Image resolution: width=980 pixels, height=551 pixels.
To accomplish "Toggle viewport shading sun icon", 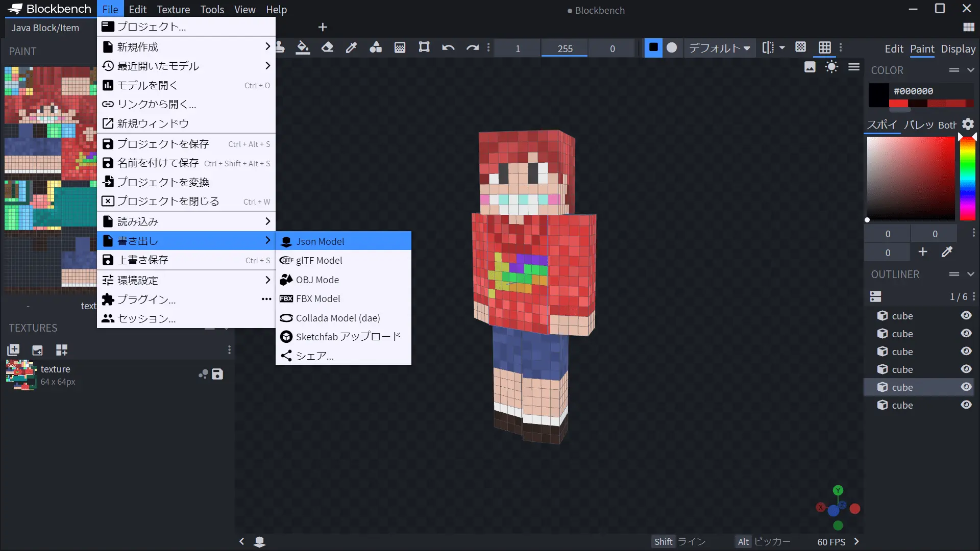I will [831, 67].
